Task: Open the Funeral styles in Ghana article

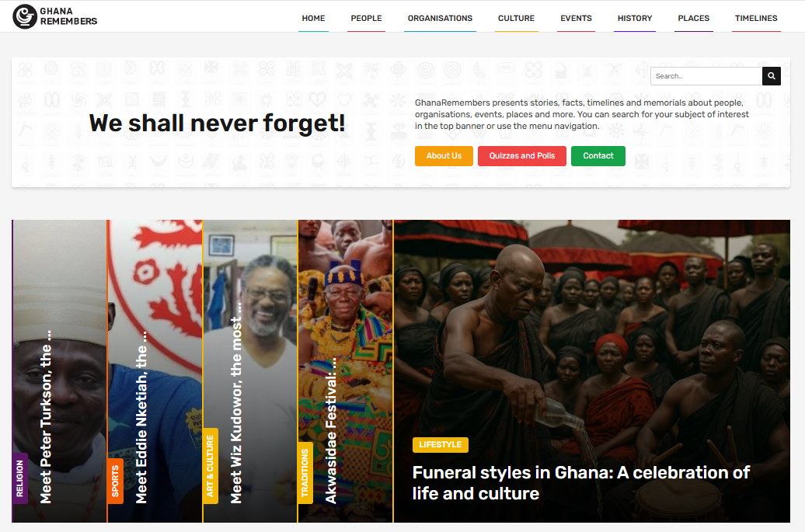Action: tap(581, 483)
